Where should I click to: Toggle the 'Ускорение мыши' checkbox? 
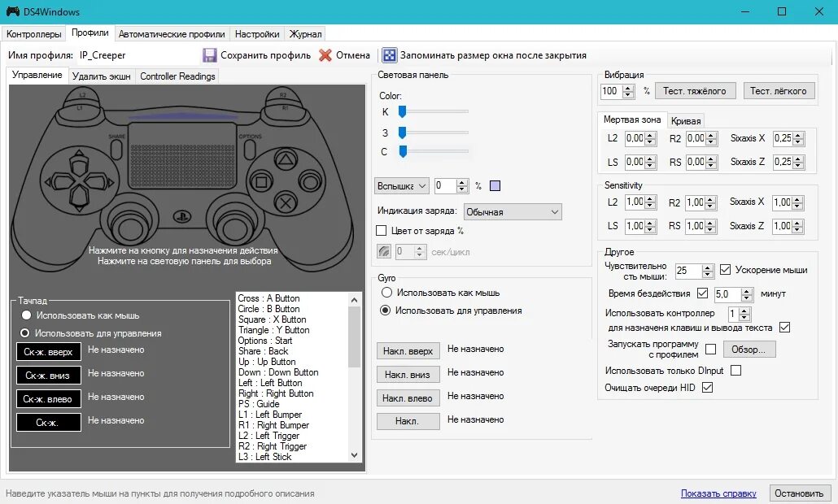point(725,270)
